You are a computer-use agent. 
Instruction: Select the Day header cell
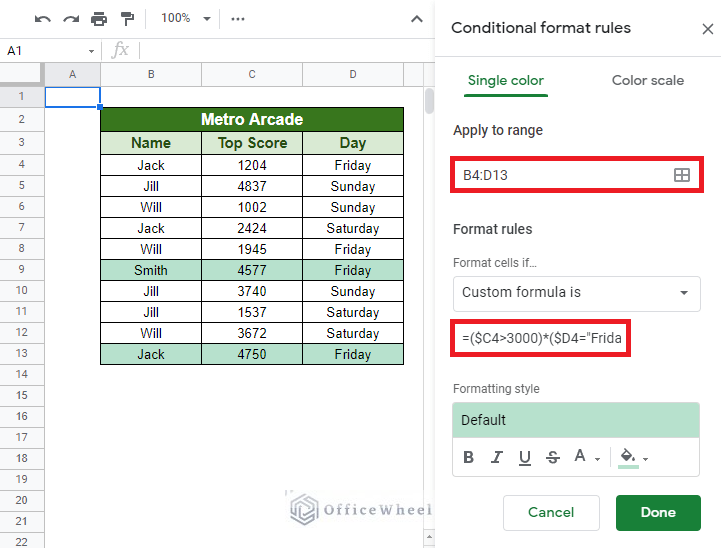(353, 143)
